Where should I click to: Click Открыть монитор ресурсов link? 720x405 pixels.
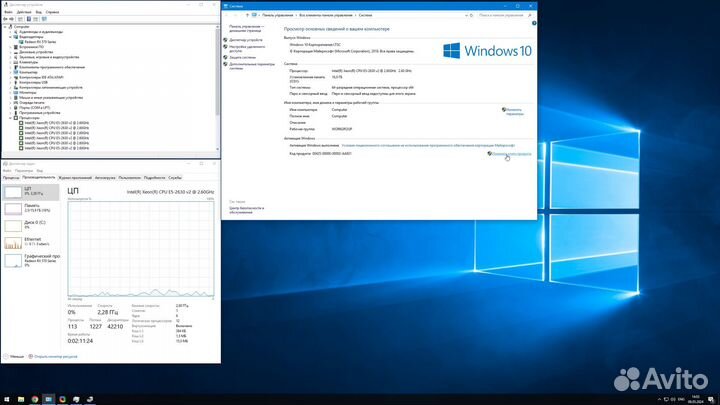(x=56, y=356)
